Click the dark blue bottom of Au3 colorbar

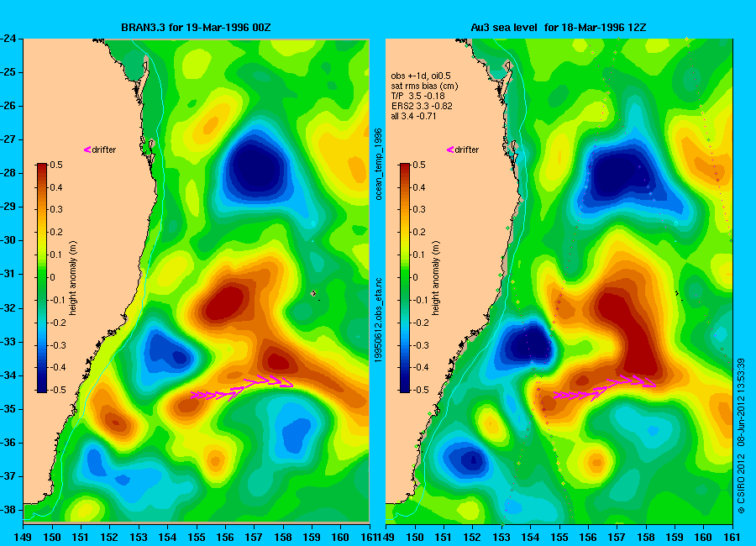click(x=405, y=388)
